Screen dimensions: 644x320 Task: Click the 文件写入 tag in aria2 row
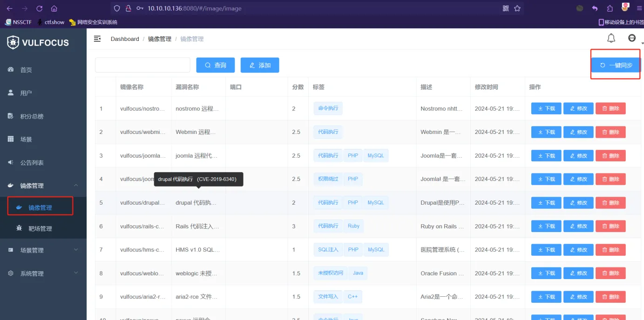tap(328, 296)
